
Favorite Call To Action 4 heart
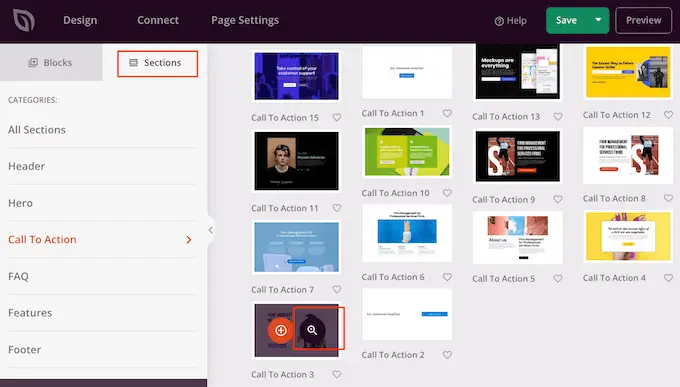pyautogui.click(x=668, y=278)
